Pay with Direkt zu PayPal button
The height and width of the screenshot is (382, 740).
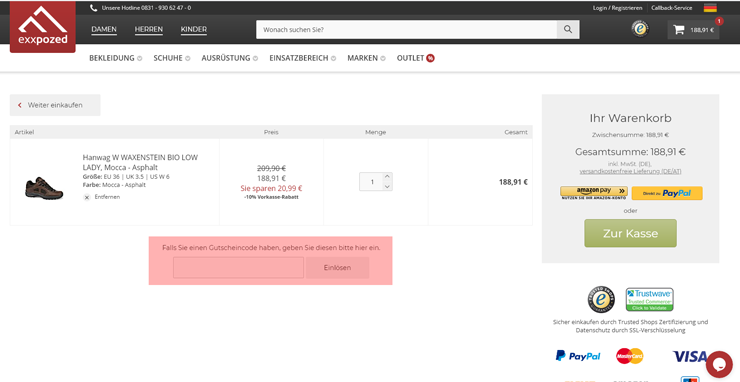(667, 193)
